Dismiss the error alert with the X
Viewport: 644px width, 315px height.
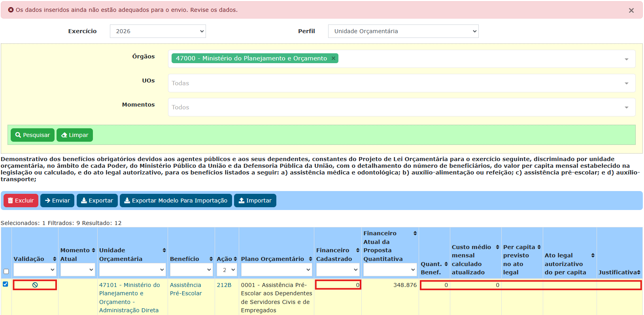point(631,11)
